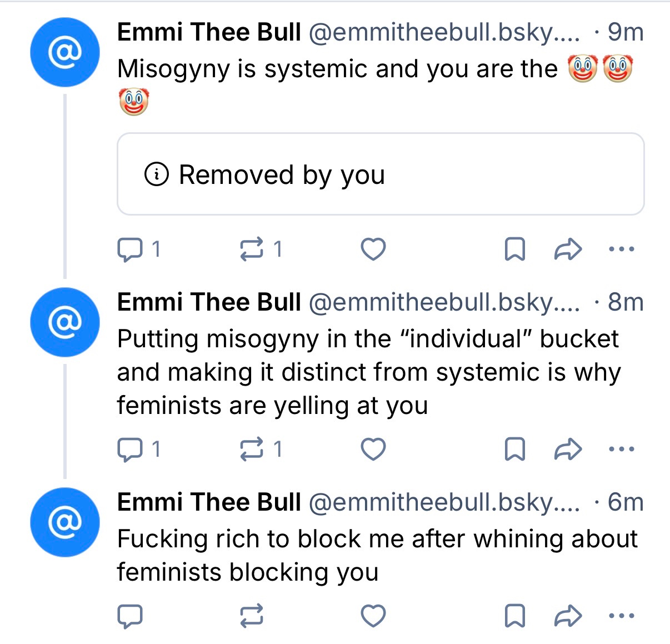Image resolution: width=670 pixels, height=644 pixels.
Task: Reply to the 'Putting misogyny' post
Action: 131,450
